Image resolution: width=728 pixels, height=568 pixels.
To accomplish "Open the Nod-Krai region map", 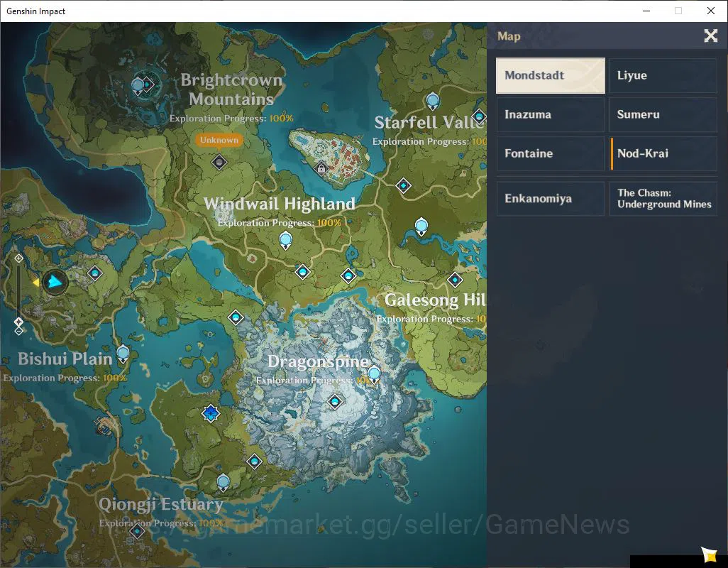I will pos(663,154).
